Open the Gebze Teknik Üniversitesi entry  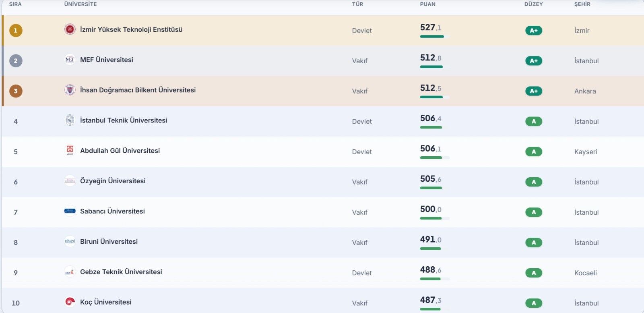[121, 272]
